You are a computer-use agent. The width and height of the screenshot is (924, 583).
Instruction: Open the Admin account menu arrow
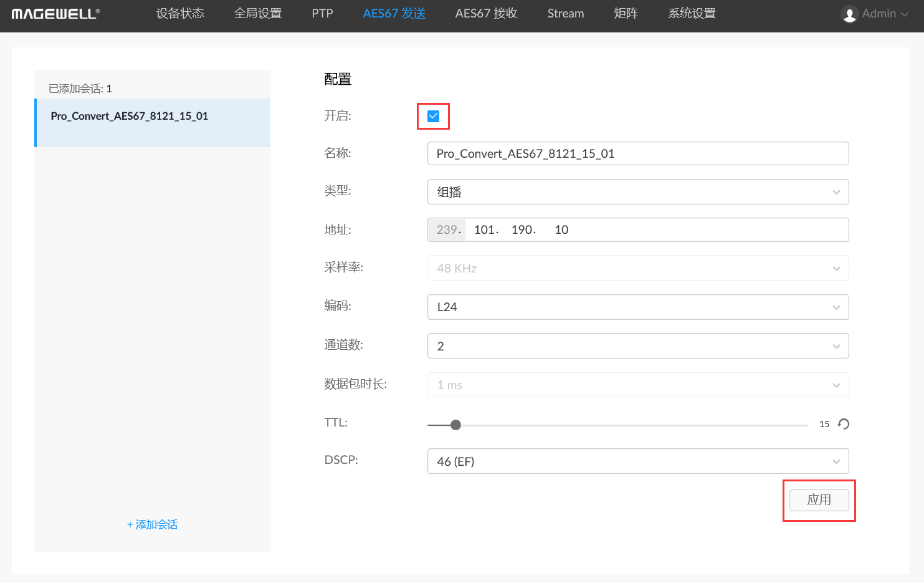[x=904, y=14]
